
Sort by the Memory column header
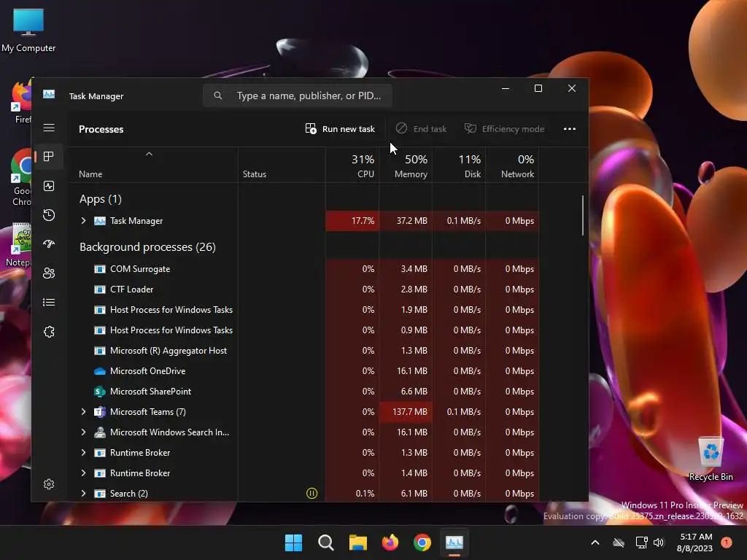tap(406, 166)
